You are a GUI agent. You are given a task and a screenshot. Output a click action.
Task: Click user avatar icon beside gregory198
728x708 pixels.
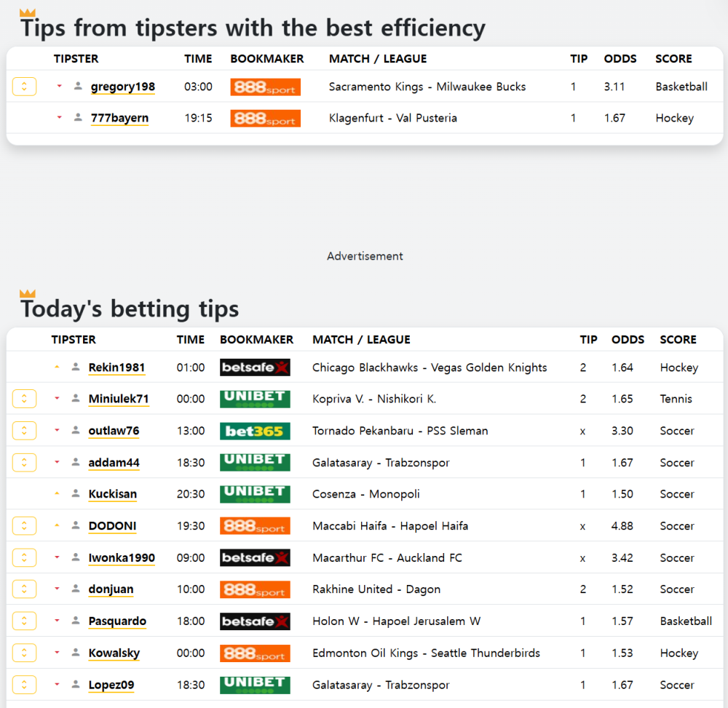click(78, 86)
